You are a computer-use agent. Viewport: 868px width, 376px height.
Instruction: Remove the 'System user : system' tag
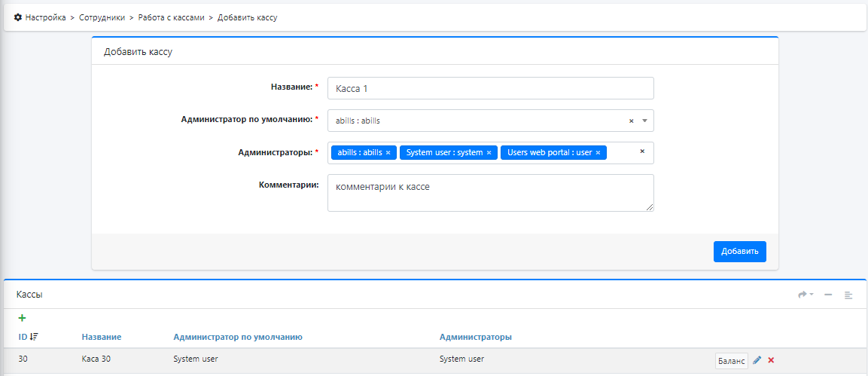coord(489,153)
